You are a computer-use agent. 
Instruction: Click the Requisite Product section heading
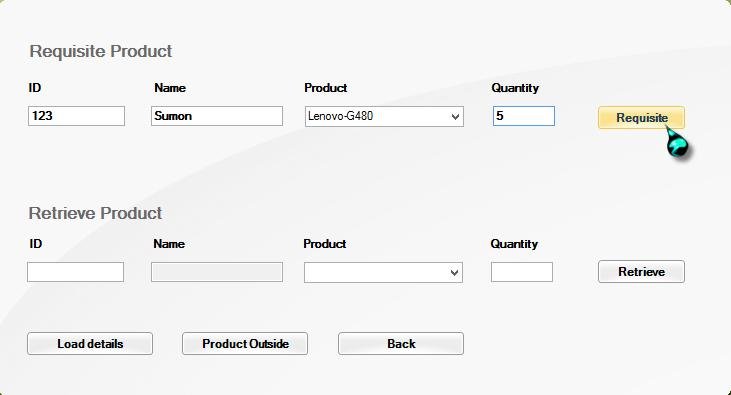(101, 51)
